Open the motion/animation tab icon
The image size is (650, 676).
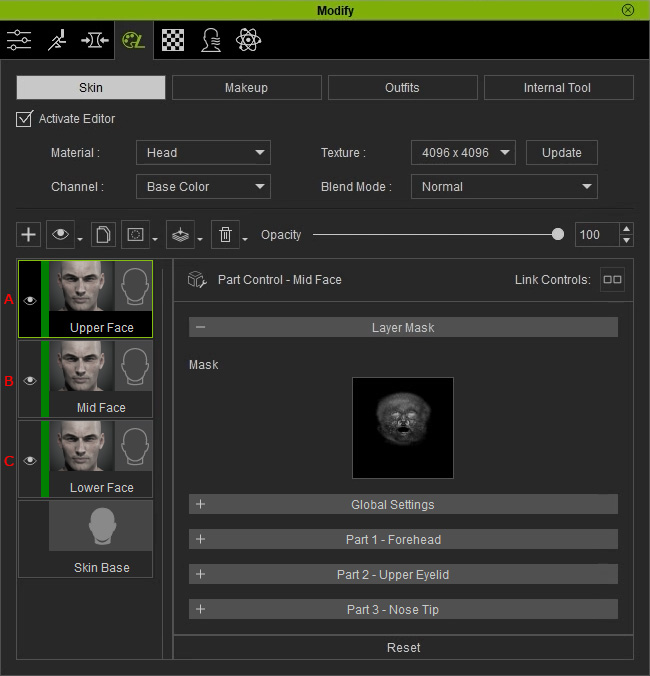pos(56,41)
